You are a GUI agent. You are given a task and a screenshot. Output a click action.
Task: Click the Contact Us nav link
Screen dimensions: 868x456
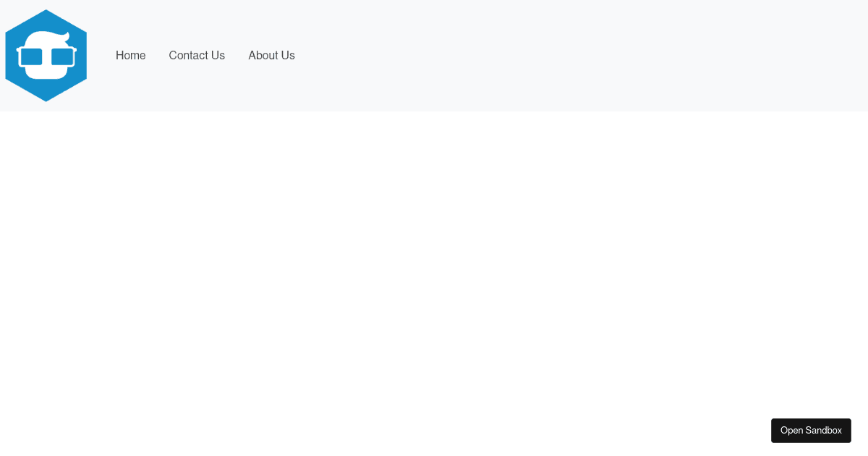[x=196, y=55]
